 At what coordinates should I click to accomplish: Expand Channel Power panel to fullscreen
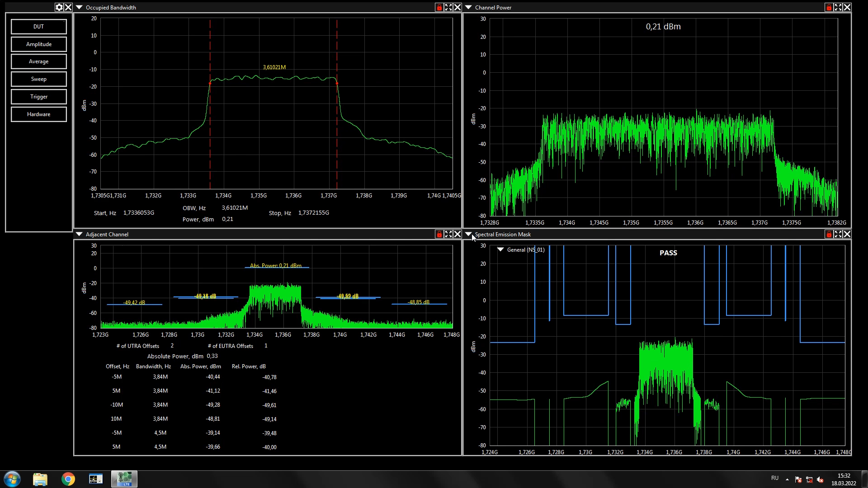(x=838, y=7)
